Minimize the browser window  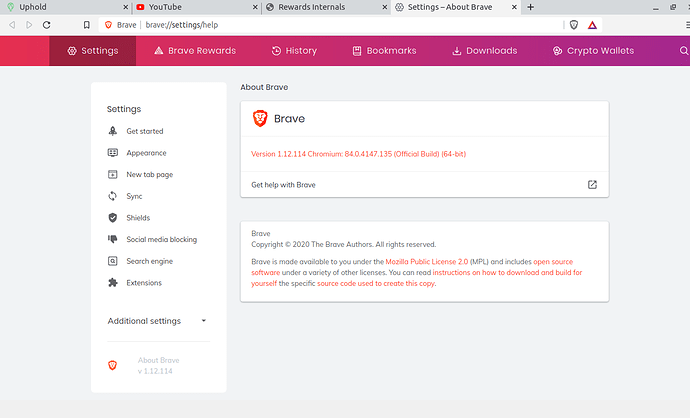pyautogui.click(x=656, y=7)
